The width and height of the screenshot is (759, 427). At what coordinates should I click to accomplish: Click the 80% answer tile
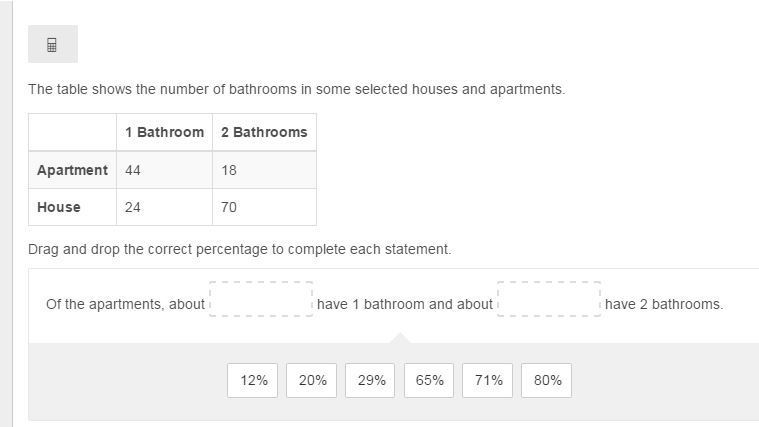(546, 381)
